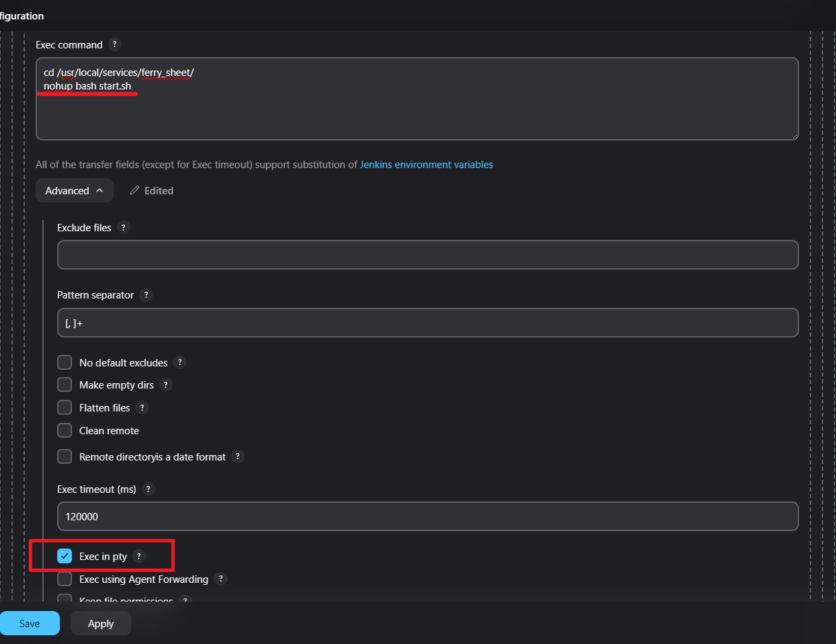The height and width of the screenshot is (644, 836).
Task: Enable the Clean remote checkbox
Action: click(x=65, y=430)
